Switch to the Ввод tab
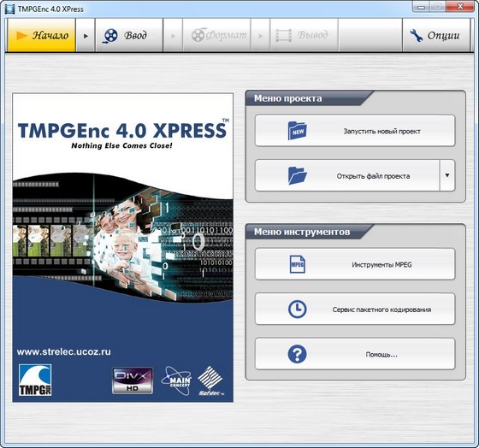The image size is (479, 448). (129, 35)
